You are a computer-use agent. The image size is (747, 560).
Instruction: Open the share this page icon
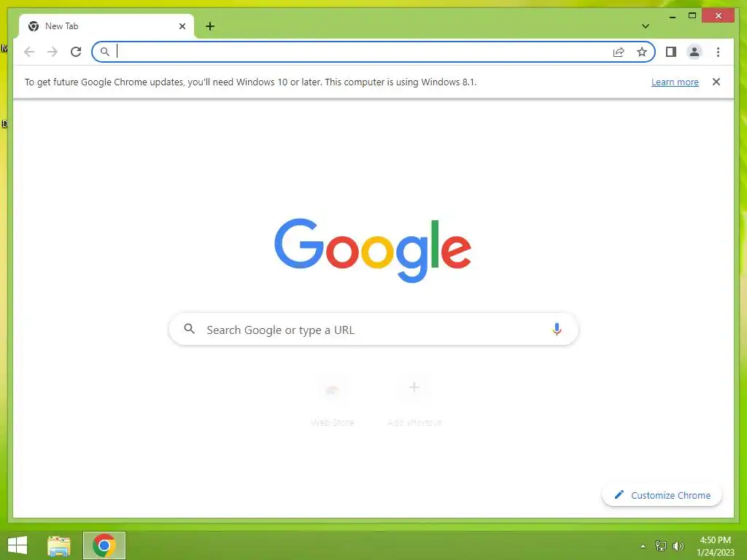pos(619,52)
